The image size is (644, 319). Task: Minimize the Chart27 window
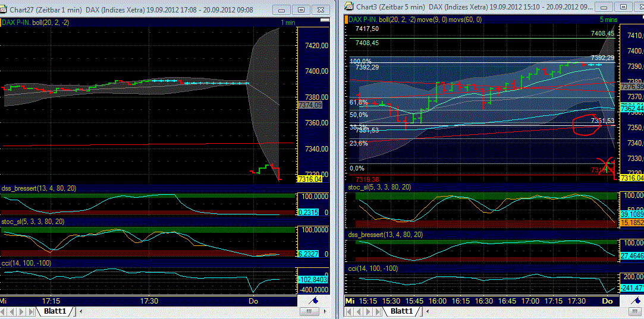coord(282,10)
